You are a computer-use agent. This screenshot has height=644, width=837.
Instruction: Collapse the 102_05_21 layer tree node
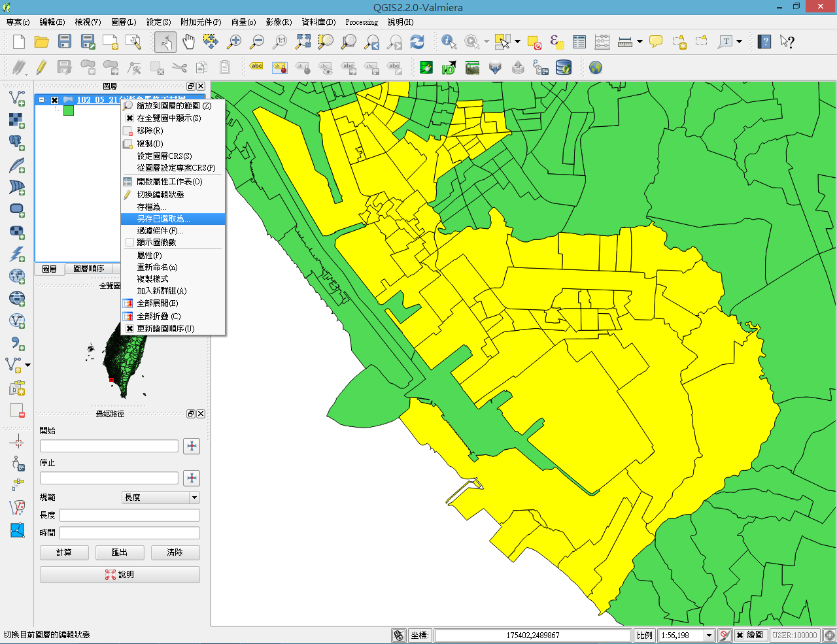coord(42,100)
